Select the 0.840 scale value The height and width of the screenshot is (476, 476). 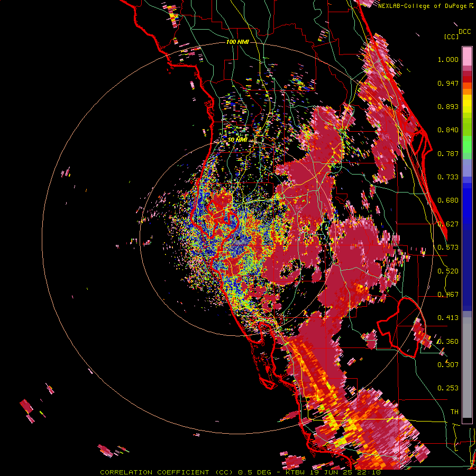point(448,130)
